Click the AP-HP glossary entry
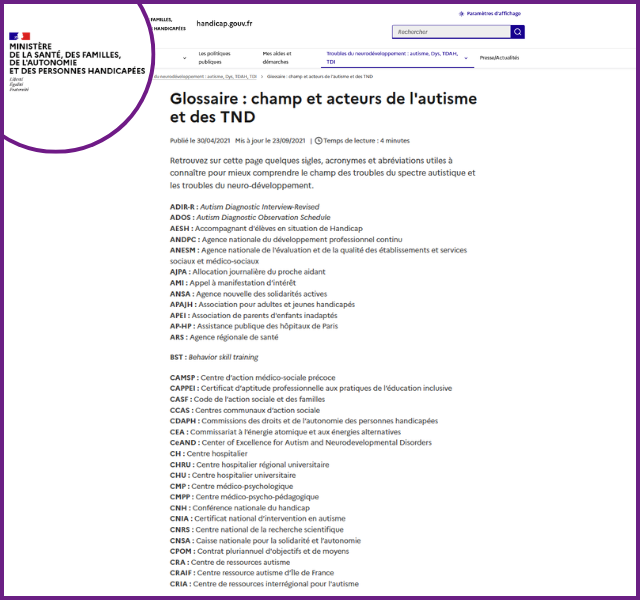 (254, 326)
